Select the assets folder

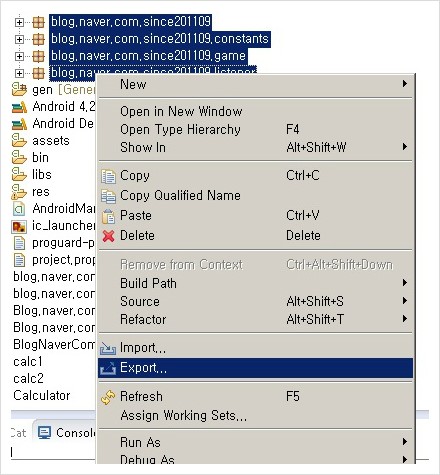41,140
